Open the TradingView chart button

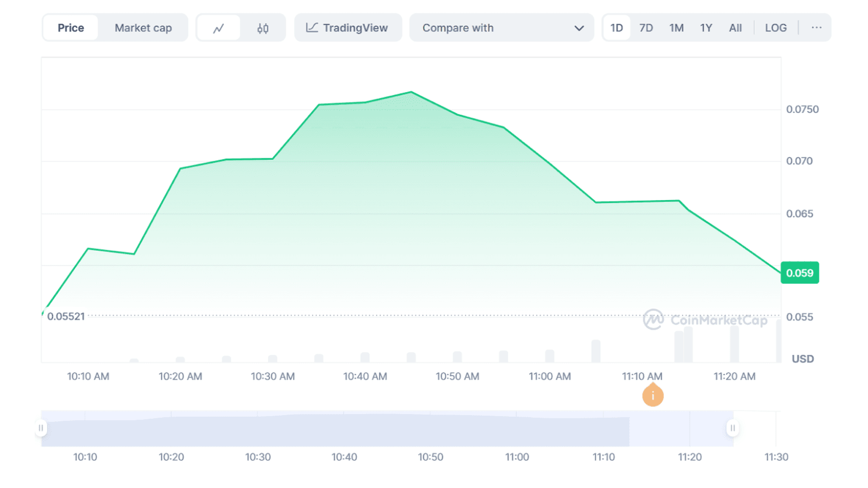point(348,28)
